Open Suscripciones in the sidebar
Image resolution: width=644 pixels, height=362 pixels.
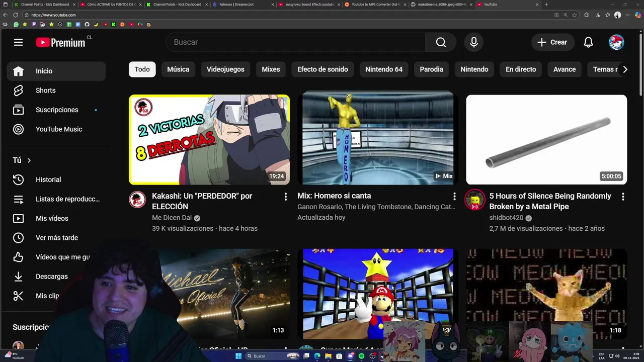coord(56,110)
